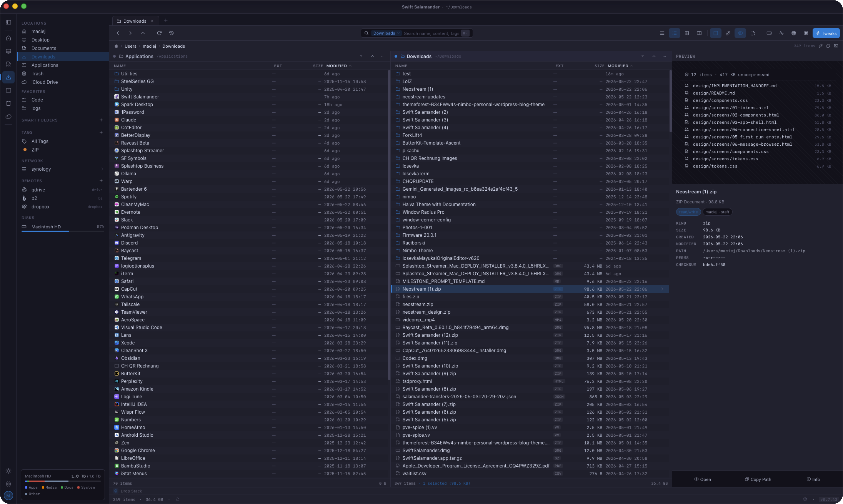
Task: Click the desktop monitor icon in the narrow rail
Action: coord(8,51)
